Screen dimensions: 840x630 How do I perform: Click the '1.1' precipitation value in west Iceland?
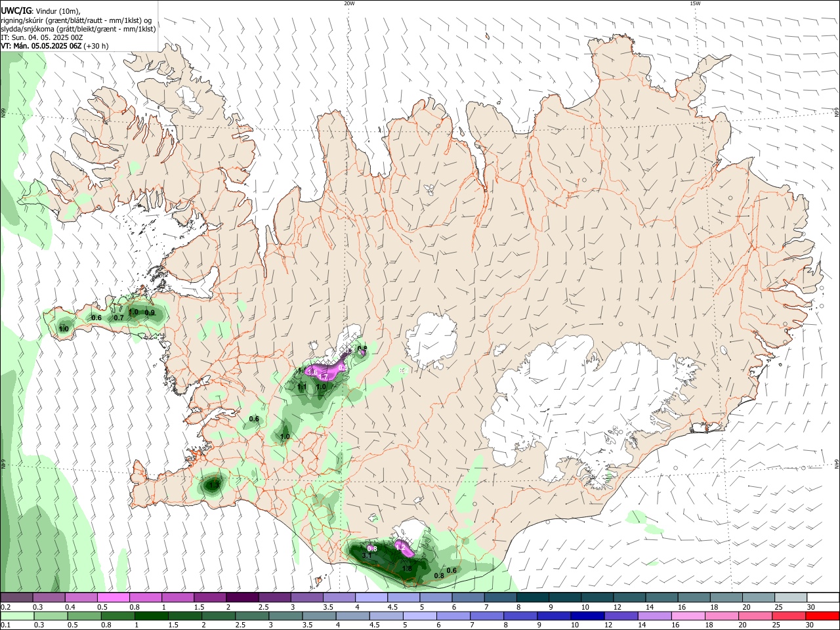tap(302, 388)
